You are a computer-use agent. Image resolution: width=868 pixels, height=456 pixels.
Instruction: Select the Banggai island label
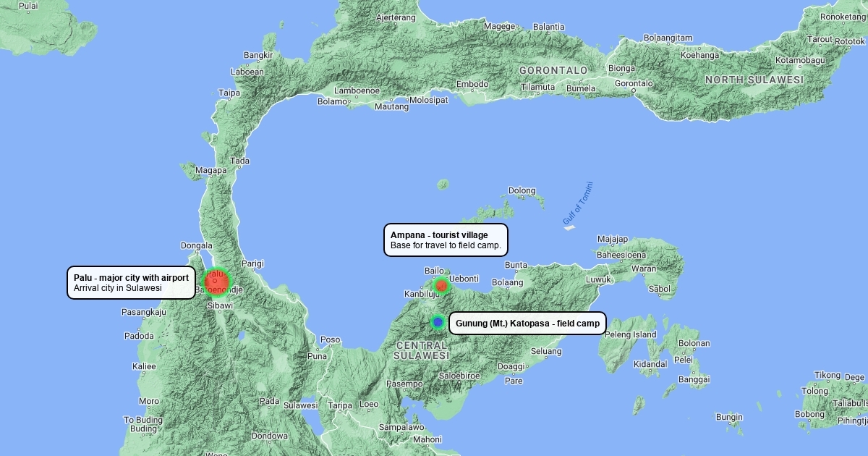click(694, 379)
